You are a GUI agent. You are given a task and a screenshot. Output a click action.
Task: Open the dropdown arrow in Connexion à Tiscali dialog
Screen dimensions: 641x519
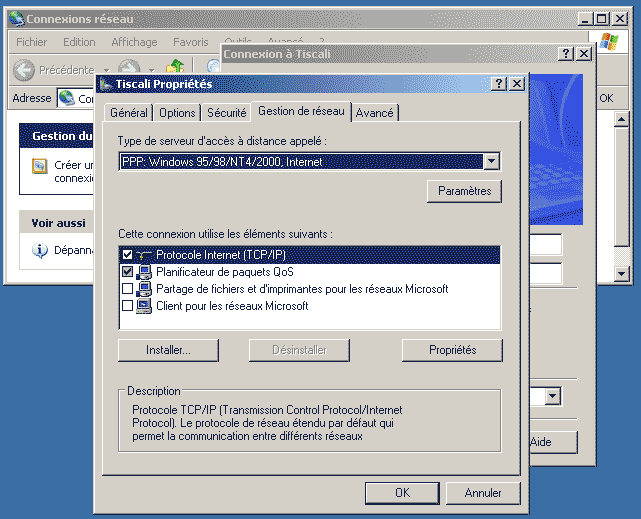[553, 396]
